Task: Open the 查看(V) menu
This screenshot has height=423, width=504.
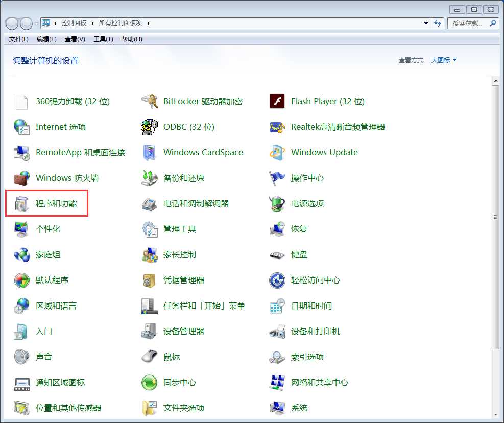Action: click(75, 39)
